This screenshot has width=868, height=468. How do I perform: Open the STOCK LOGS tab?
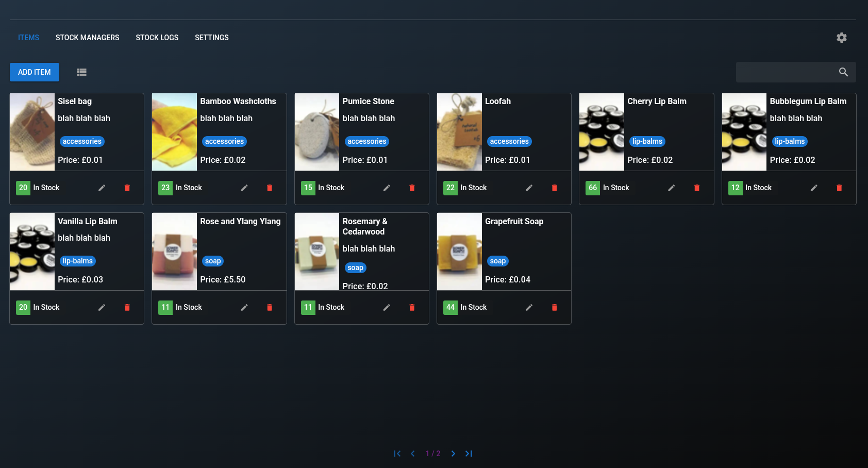pyautogui.click(x=157, y=37)
